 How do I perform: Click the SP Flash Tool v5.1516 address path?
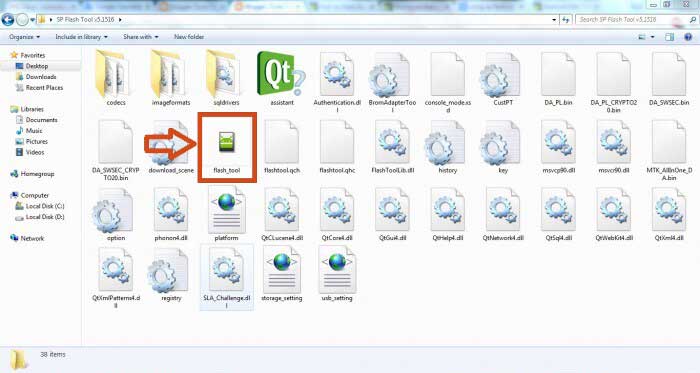point(85,20)
